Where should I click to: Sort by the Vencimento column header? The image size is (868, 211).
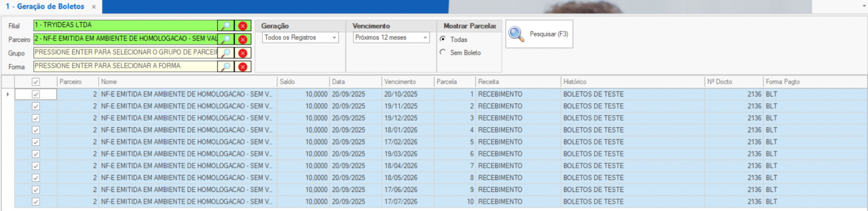click(x=400, y=82)
